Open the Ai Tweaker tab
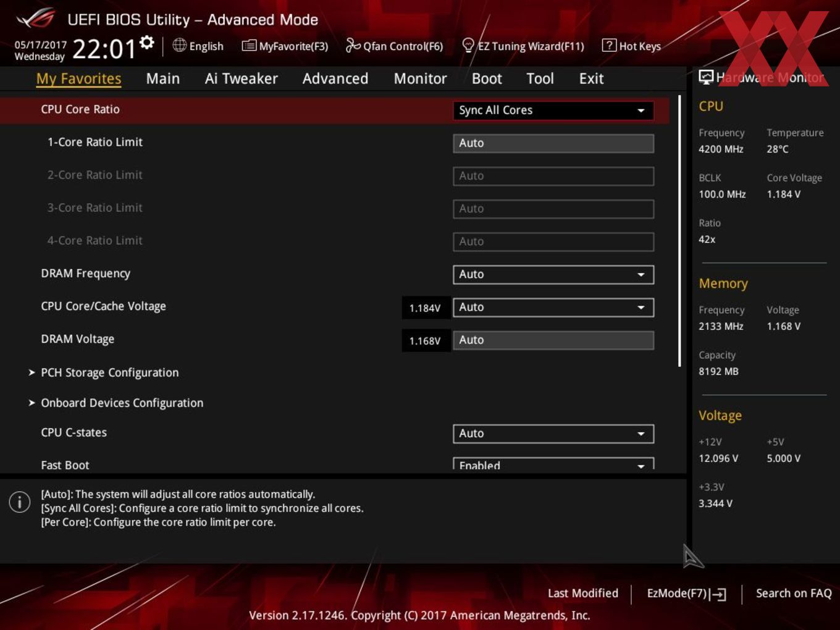 point(241,78)
